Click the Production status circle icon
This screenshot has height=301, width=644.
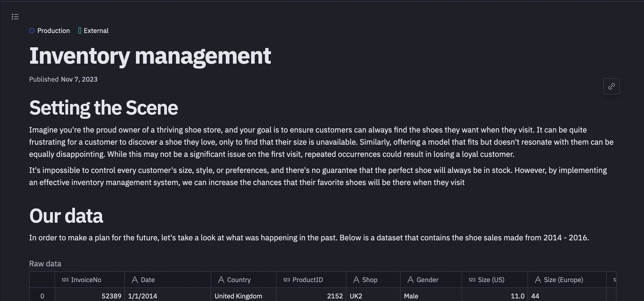coord(32,31)
